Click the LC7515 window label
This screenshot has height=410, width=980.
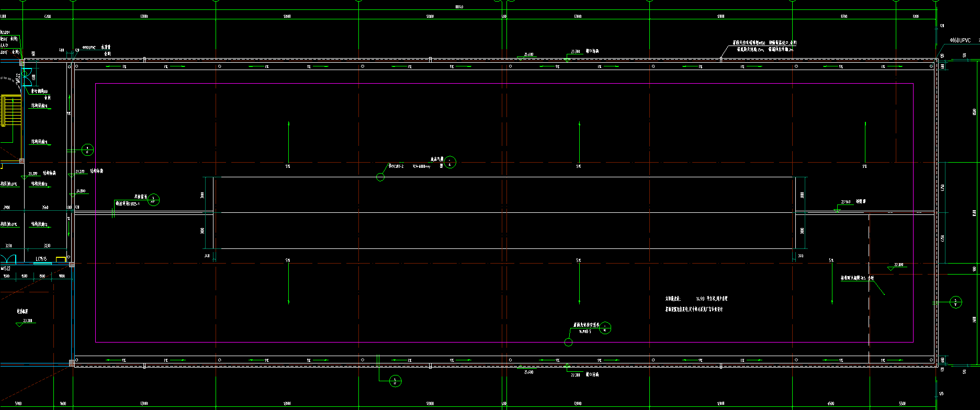click(41, 259)
